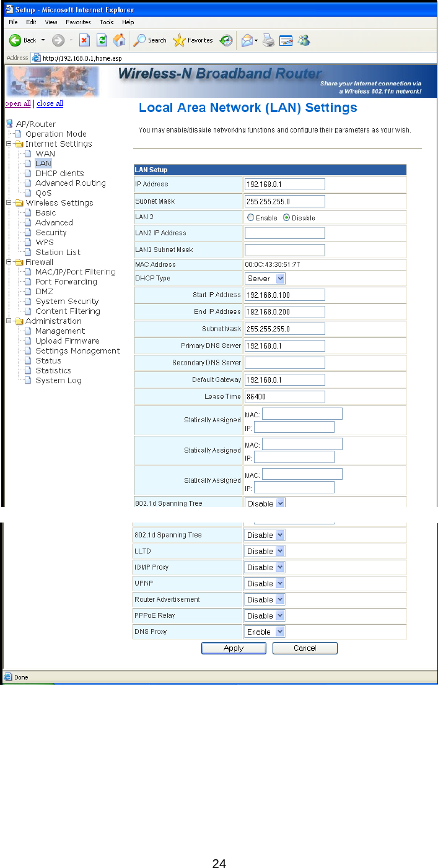Open Port Forwarding in the sidebar tree
Screen dimensions: 438x868
coord(66,282)
